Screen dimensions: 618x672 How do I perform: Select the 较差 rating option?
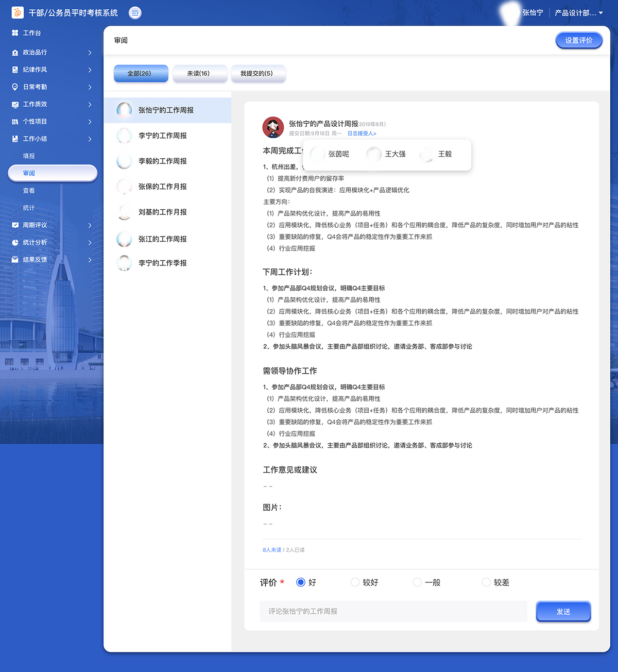pyautogui.click(x=486, y=582)
